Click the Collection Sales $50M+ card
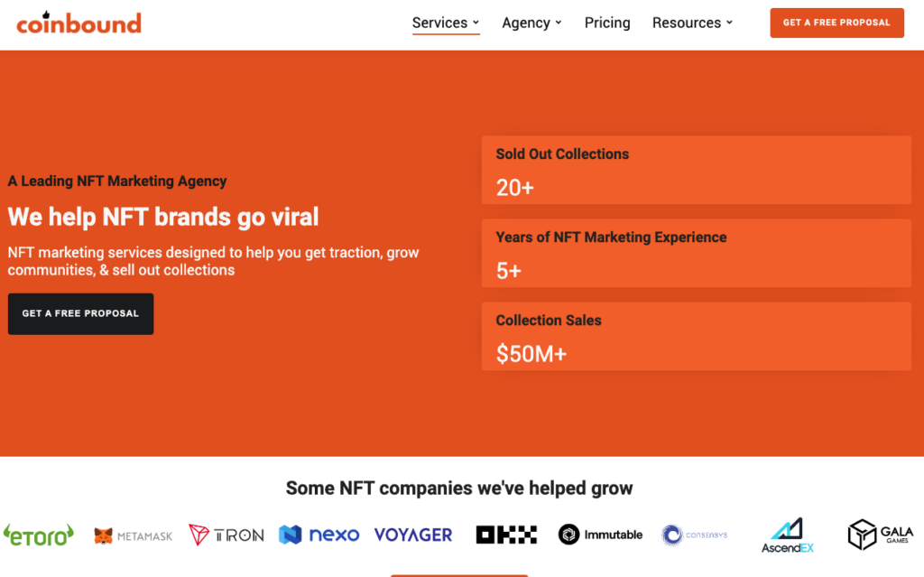 (x=697, y=336)
